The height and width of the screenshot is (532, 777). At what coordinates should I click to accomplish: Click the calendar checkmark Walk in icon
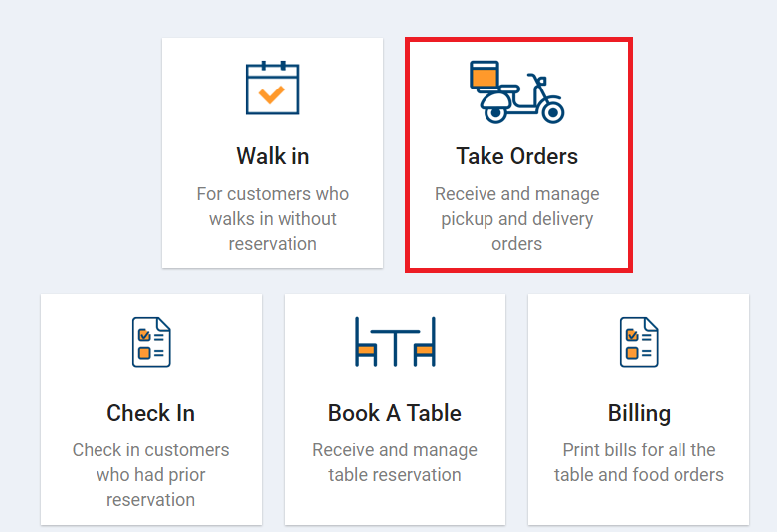[x=273, y=88]
